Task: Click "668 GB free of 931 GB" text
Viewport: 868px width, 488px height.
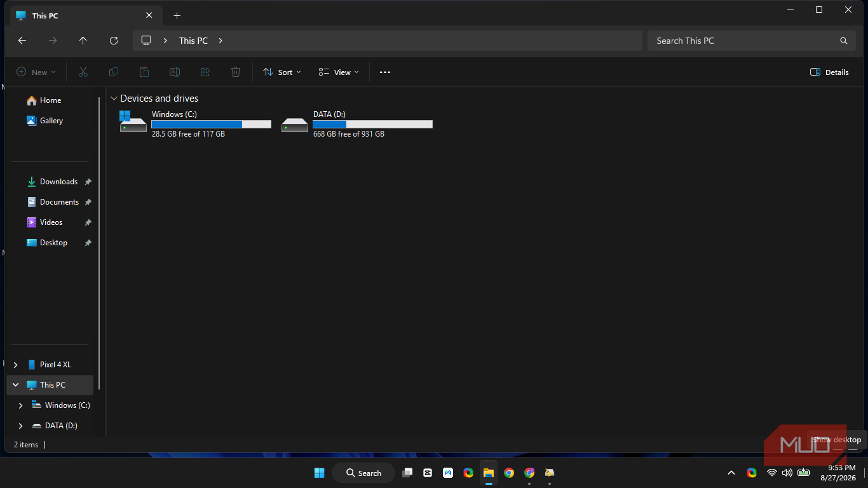Action: coord(349,134)
